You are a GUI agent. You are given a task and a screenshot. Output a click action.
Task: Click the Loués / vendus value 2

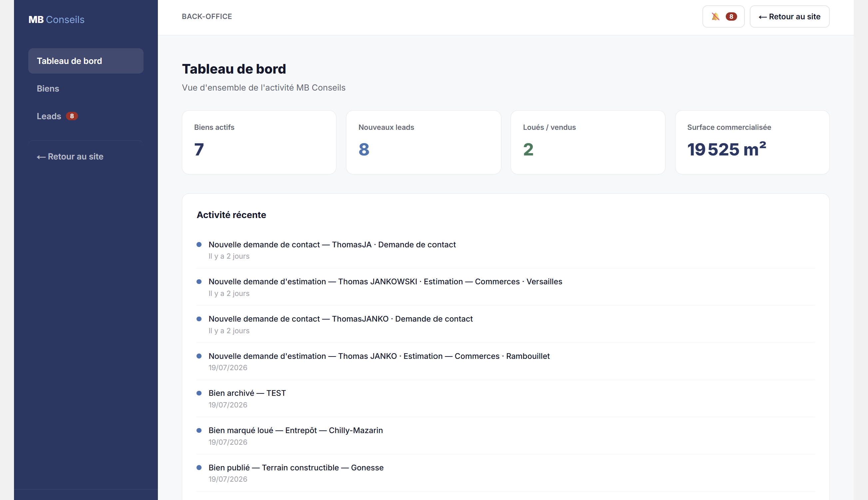(528, 149)
